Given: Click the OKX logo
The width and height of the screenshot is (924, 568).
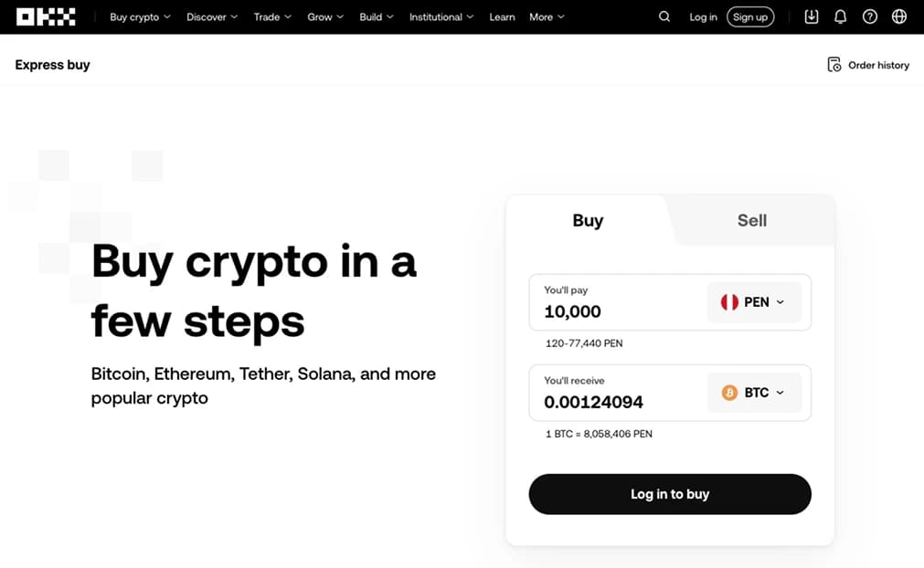Looking at the screenshot, I should click(x=46, y=16).
